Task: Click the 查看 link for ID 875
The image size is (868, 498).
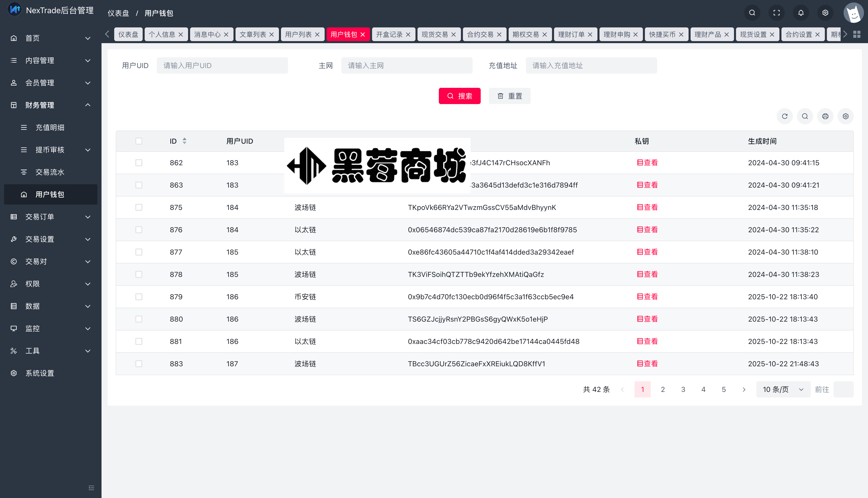Action: pos(647,207)
